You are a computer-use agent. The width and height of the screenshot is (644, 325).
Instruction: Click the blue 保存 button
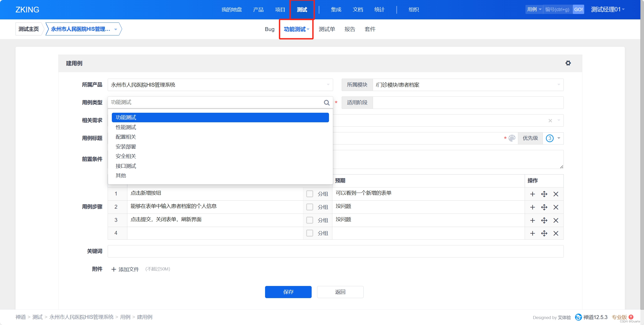pyautogui.click(x=288, y=292)
